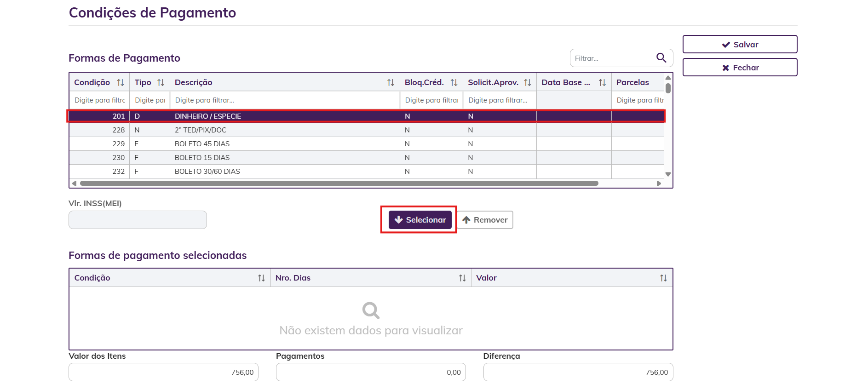This screenshot has width=868, height=390.
Task: Click the Descrição column filter input
Action: pyautogui.click(x=285, y=100)
